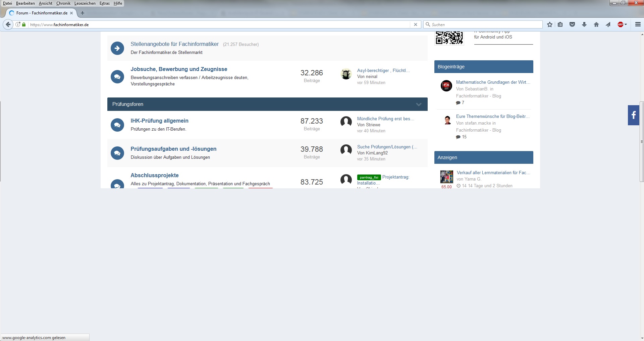644x341 pixels.
Task: Open the Lernmaterialien ad thumbnail
Action: click(447, 177)
